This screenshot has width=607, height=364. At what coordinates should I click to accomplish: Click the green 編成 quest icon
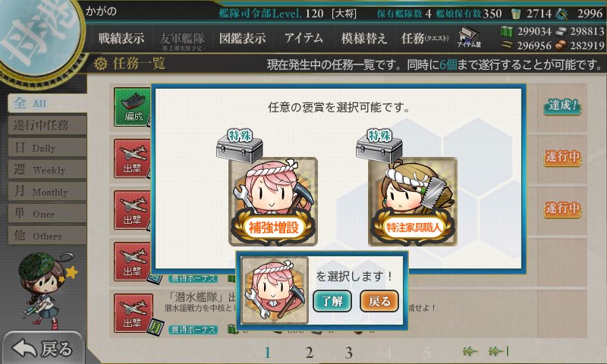coord(132,107)
